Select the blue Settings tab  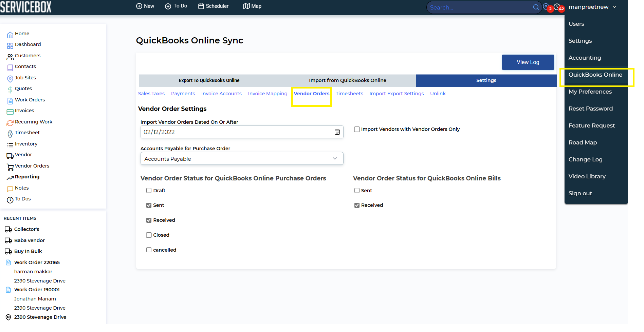pyautogui.click(x=486, y=80)
